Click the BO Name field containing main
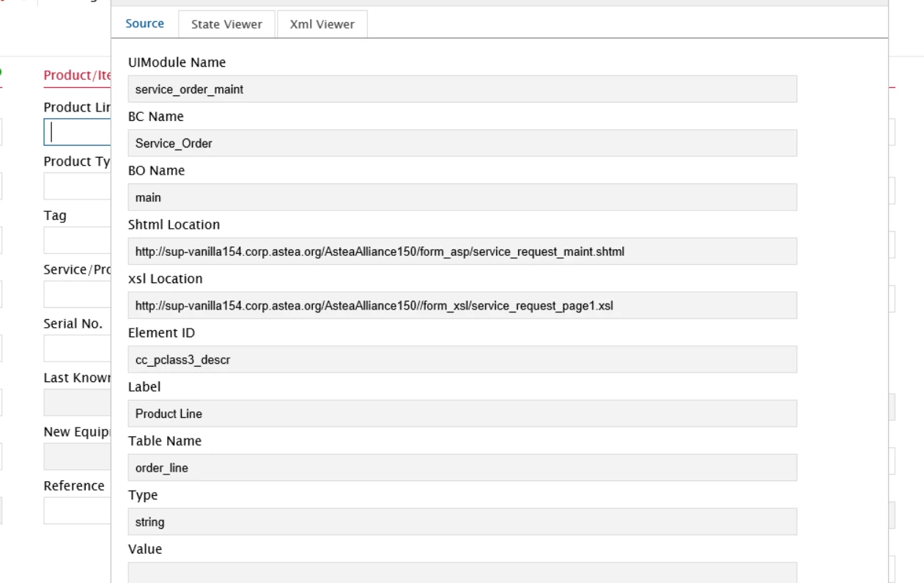The height and width of the screenshot is (583, 924). (x=462, y=197)
